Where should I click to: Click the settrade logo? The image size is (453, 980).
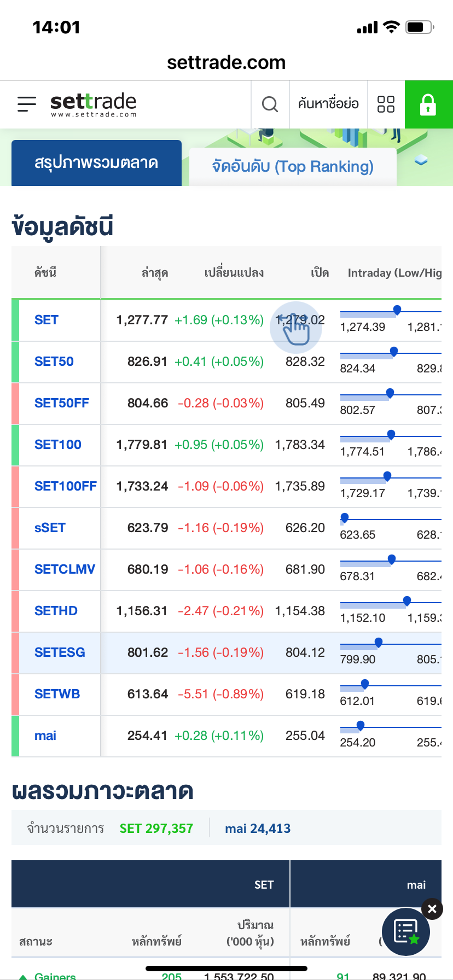pyautogui.click(x=93, y=104)
